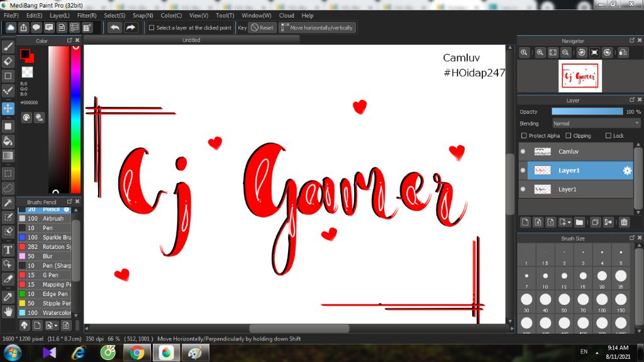Click the transparent color swatch
The width and height of the screenshot is (644, 362).
click(x=27, y=72)
